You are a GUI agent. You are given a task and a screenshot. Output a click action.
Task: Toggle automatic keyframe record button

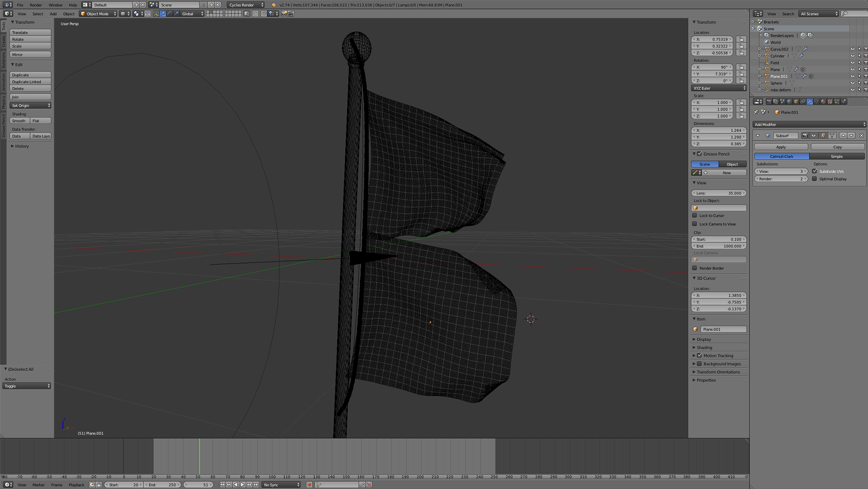309,484
